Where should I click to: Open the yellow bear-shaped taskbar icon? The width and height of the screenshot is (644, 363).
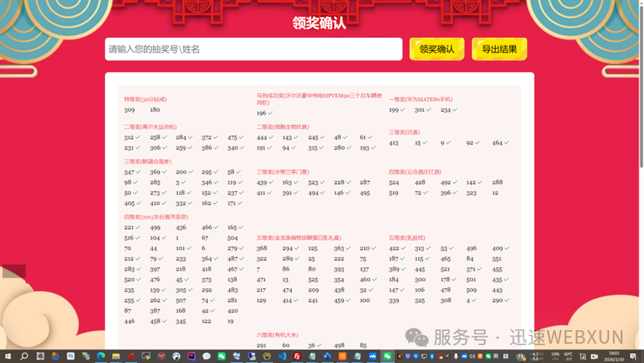267,356
